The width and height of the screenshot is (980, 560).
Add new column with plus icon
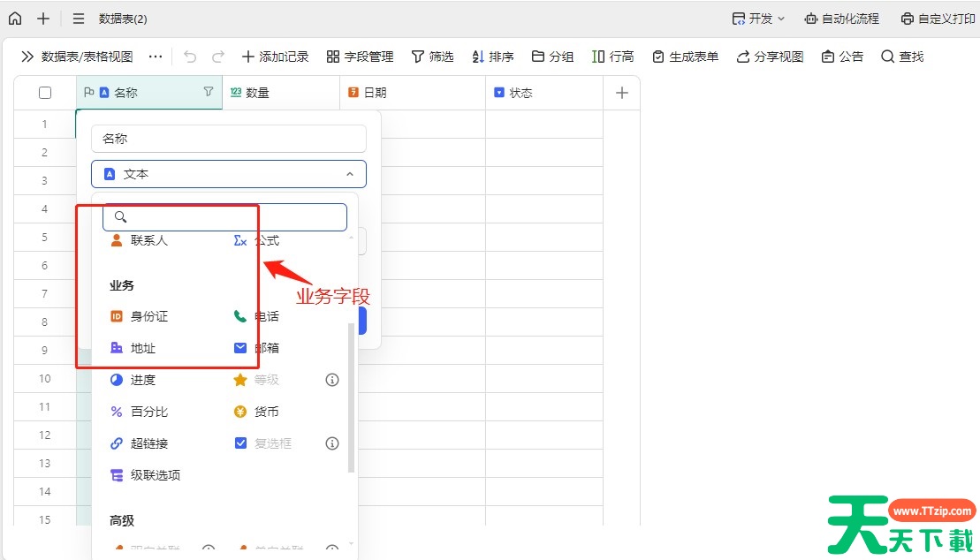point(621,93)
